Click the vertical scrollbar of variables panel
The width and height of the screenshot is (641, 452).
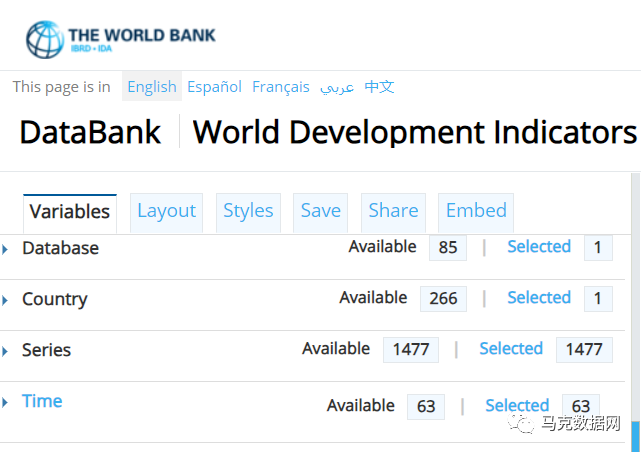click(x=635, y=312)
